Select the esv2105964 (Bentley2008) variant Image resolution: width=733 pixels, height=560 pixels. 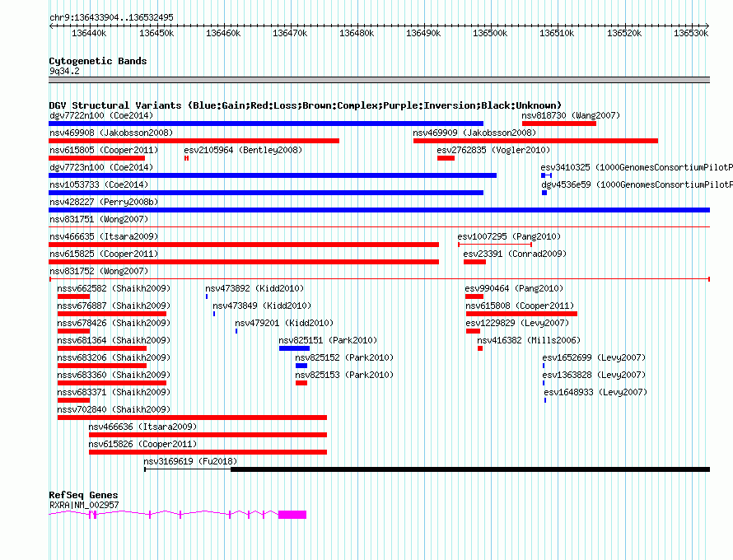tap(243, 150)
